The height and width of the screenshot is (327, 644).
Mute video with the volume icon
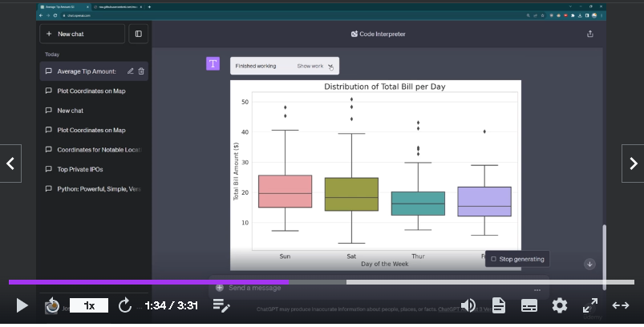tap(468, 305)
